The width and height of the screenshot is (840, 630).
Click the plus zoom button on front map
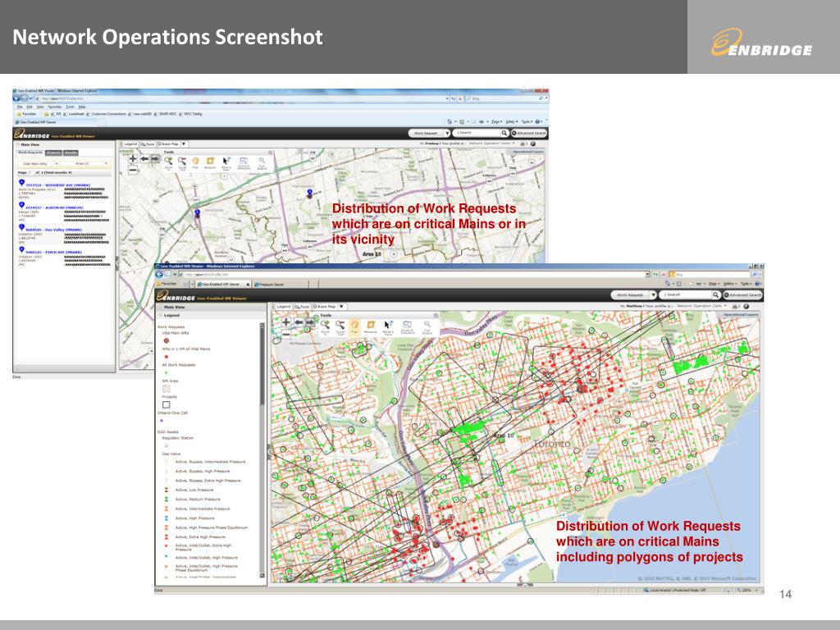pyautogui.click(x=286, y=322)
